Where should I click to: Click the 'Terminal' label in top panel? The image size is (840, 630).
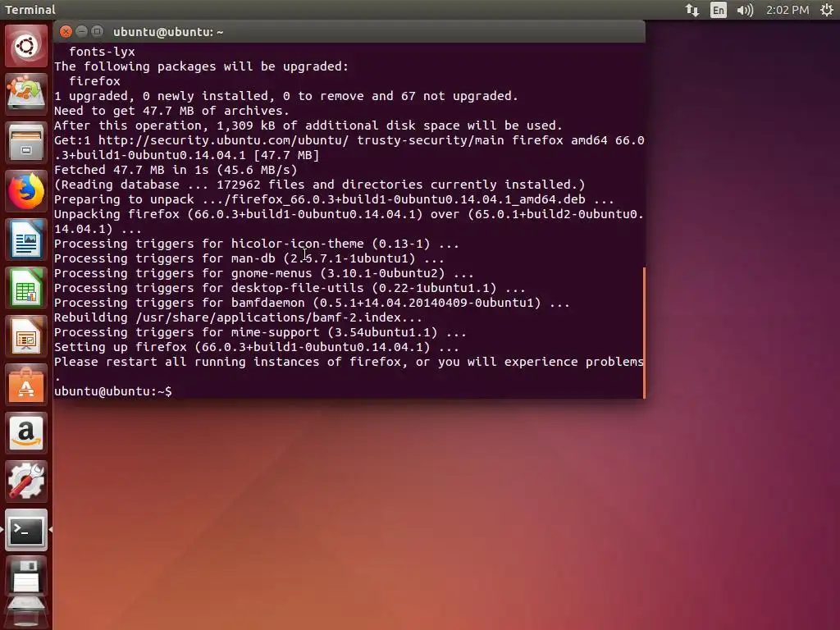pyautogui.click(x=30, y=10)
